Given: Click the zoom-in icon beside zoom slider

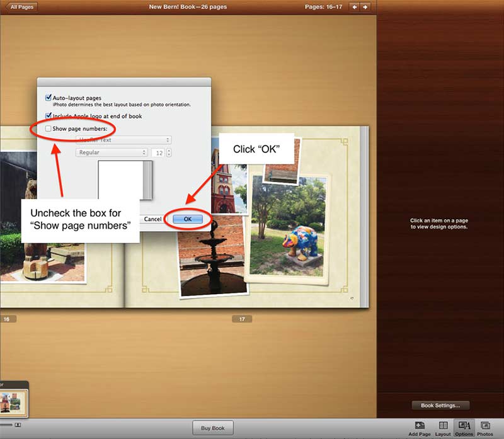Looking at the screenshot, I should (x=18, y=425).
